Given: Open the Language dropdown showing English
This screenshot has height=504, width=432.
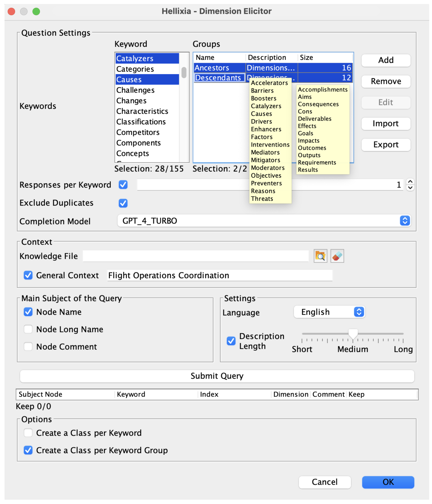Looking at the screenshot, I should point(329,312).
